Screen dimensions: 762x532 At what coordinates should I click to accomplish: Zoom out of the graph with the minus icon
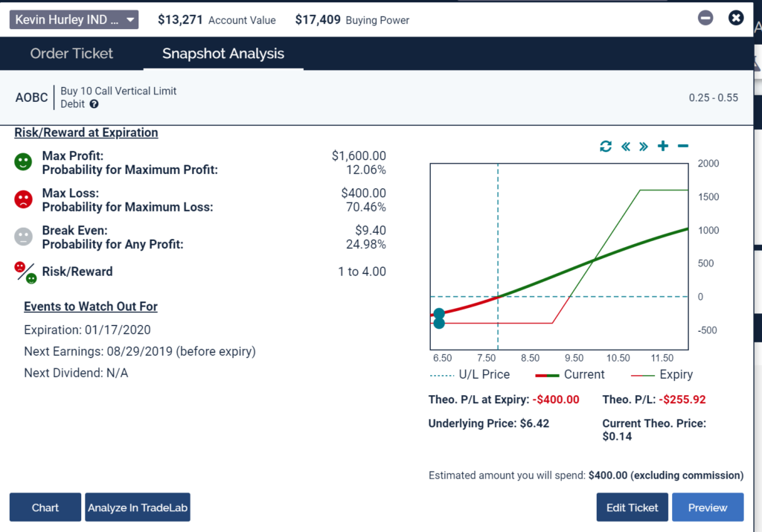point(683,147)
